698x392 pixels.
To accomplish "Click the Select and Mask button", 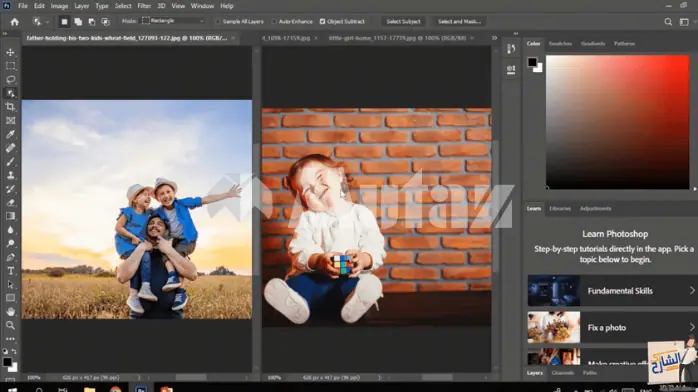I will pyautogui.click(x=459, y=21).
